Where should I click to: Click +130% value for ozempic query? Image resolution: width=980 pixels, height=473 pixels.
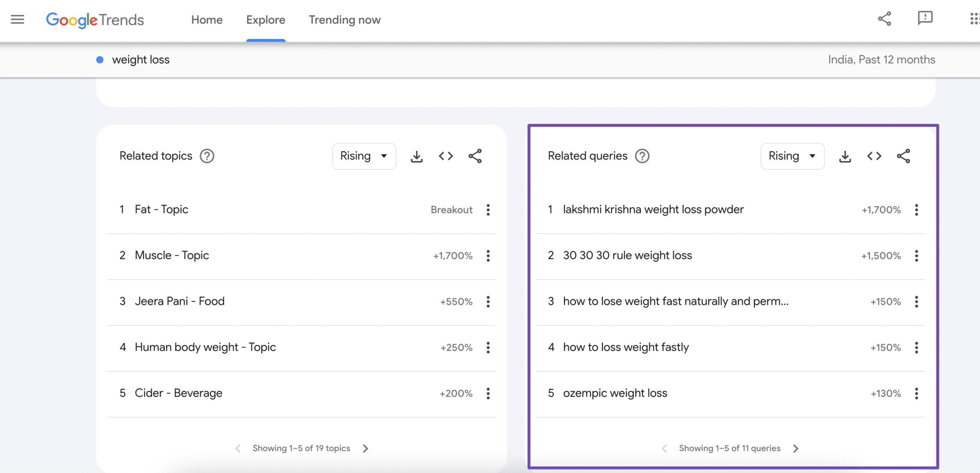pyautogui.click(x=886, y=394)
